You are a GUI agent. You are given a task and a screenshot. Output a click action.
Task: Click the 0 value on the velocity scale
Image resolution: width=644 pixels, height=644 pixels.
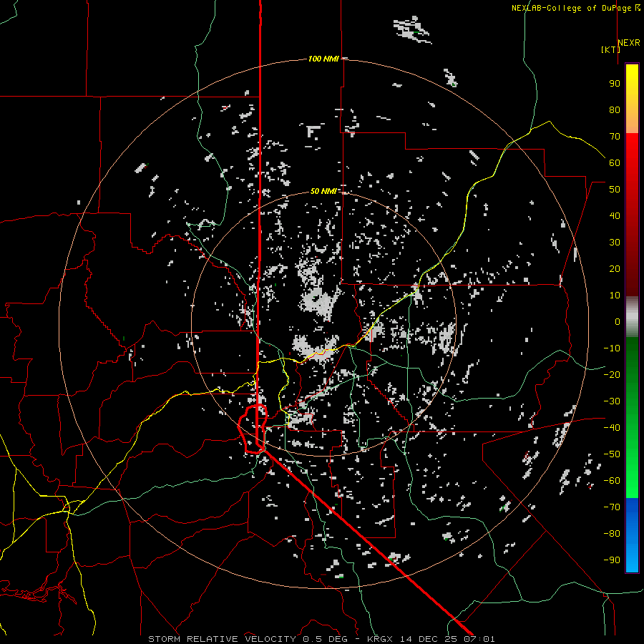click(618, 322)
